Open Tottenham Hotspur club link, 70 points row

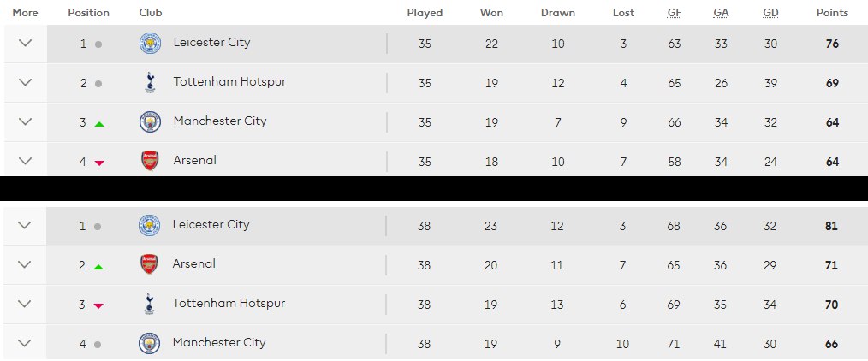(x=229, y=303)
